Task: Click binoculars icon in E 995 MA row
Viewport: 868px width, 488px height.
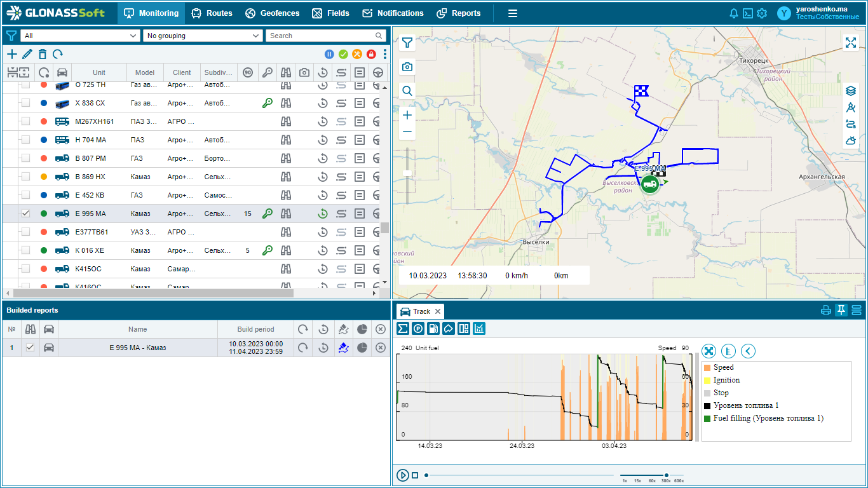Action: tap(286, 213)
